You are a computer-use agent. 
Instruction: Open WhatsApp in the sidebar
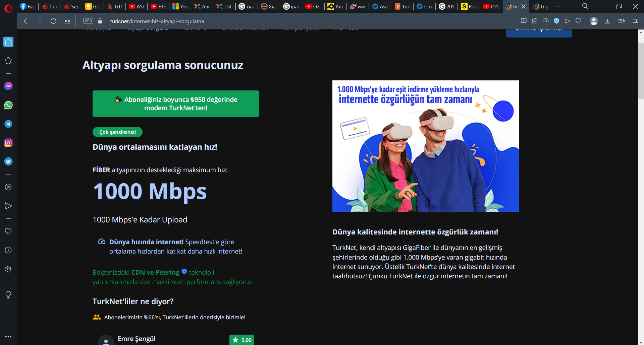[x=8, y=105]
